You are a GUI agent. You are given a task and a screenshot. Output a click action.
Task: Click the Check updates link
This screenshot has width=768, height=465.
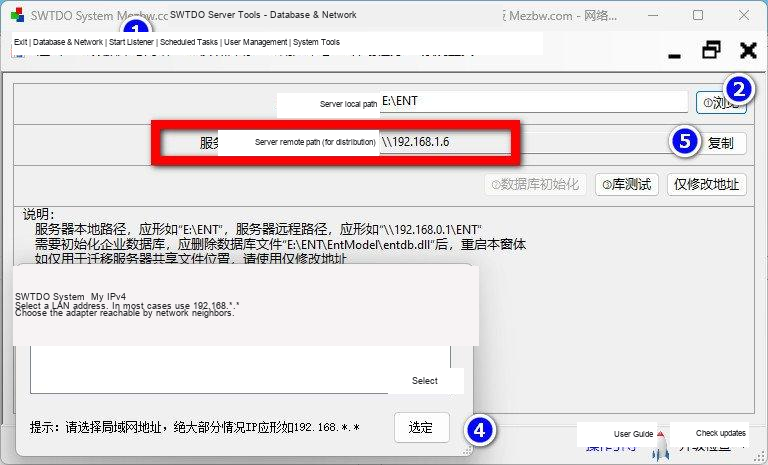click(x=720, y=433)
